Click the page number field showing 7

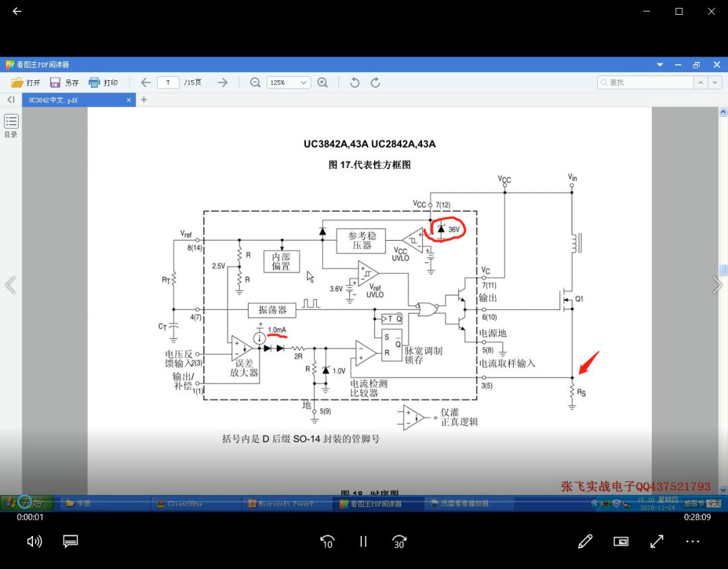pos(168,83)
